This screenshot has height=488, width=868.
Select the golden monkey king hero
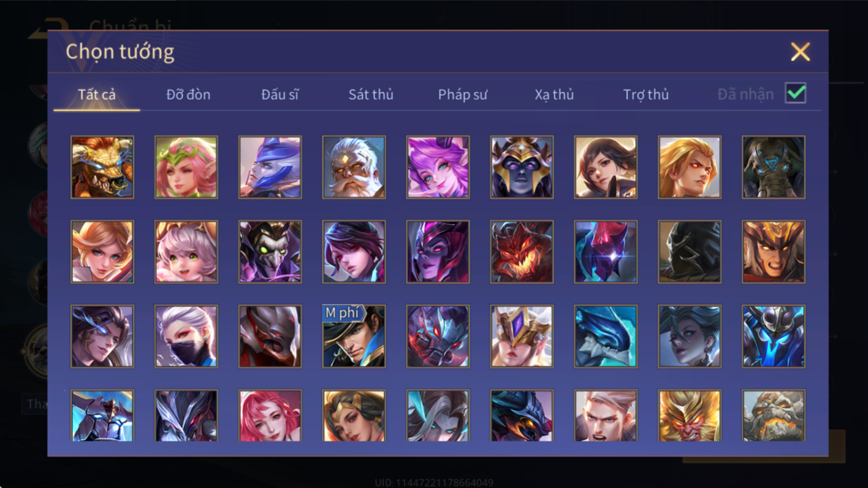point(690,415)
